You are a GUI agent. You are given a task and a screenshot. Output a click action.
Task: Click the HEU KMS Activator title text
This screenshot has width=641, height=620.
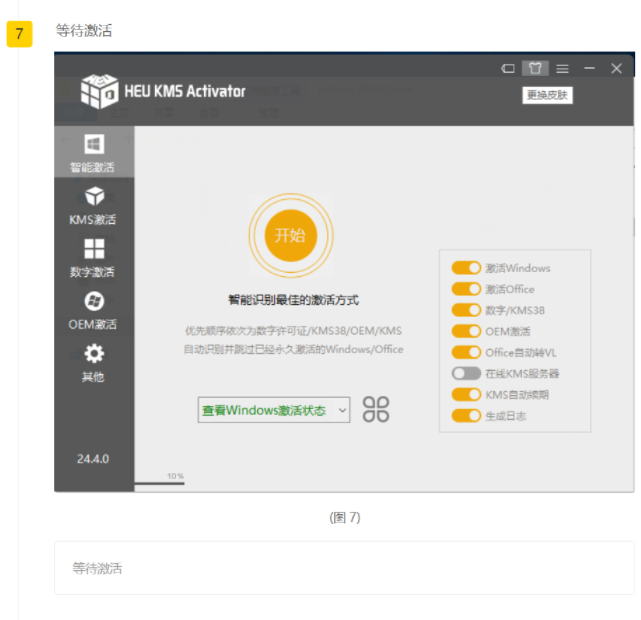(185, 91)
